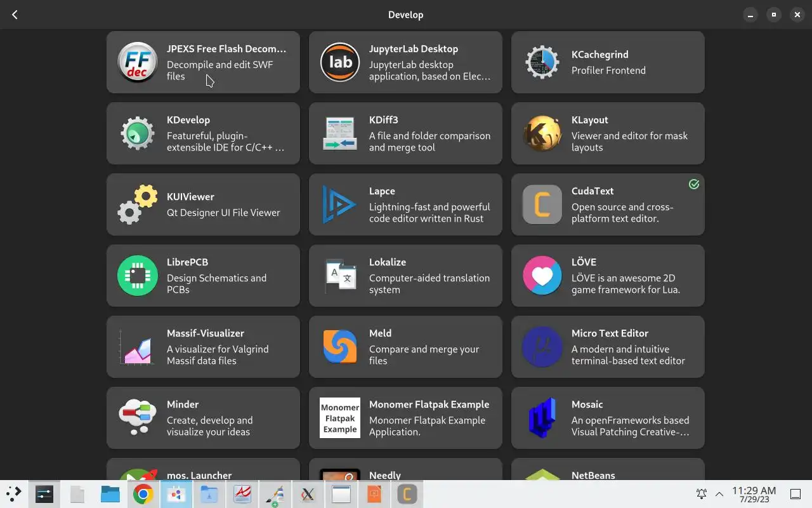Expand hidden system tray icons arrow
Image resolution: width=812 pixels, height=508 pixels.
[x=719, y=494]
